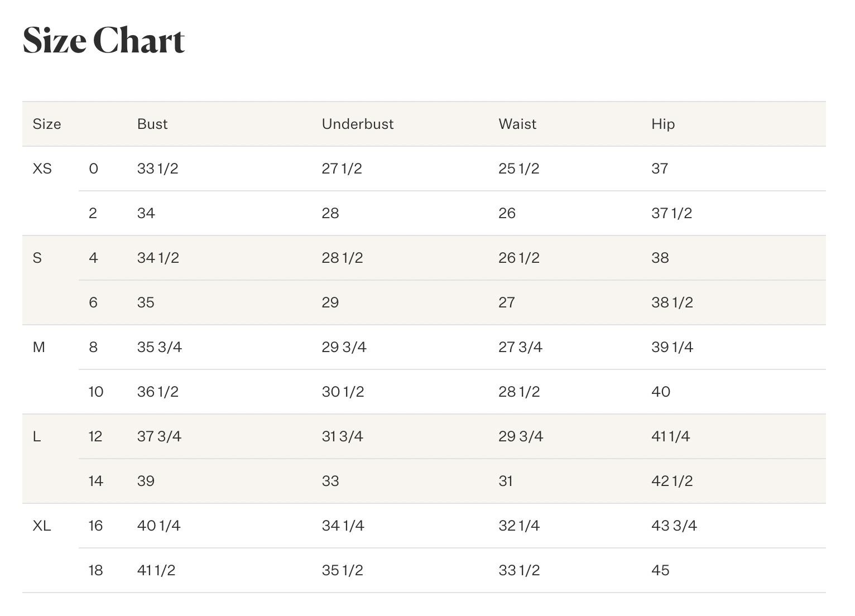
Task: Select the Underbust column header
Action: tap(358, 124)
